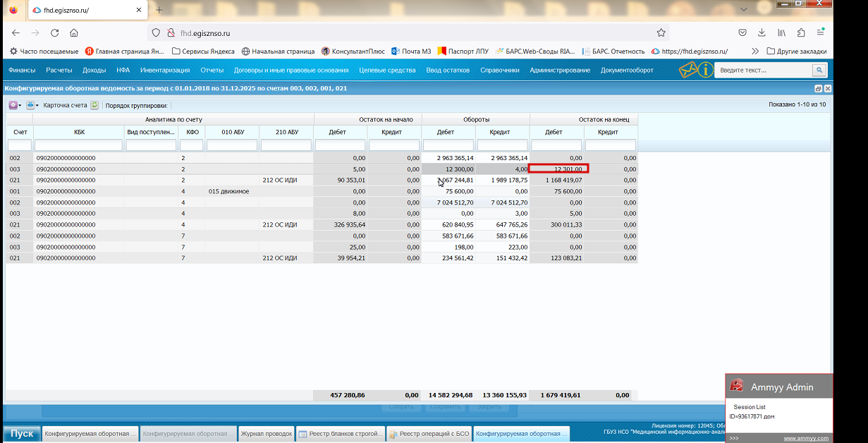Open the Расчеты menu
The width and height of the screenshot is (868, 443).
[59, 71]
